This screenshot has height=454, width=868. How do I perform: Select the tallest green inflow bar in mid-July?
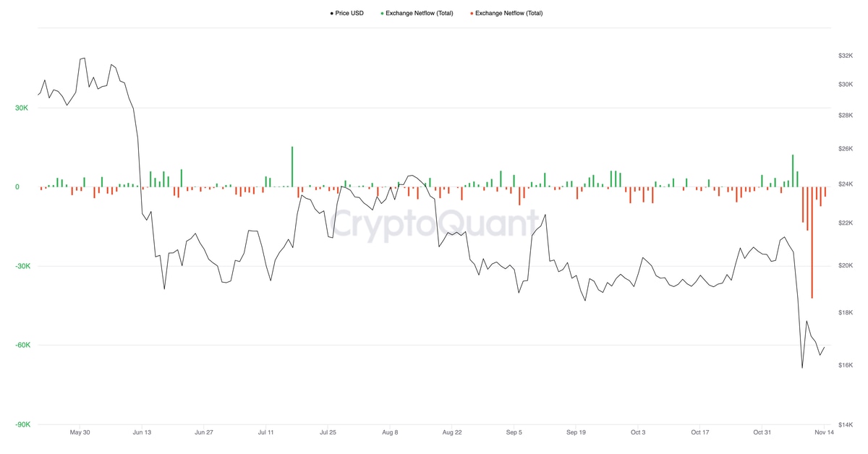click(292, 167)
